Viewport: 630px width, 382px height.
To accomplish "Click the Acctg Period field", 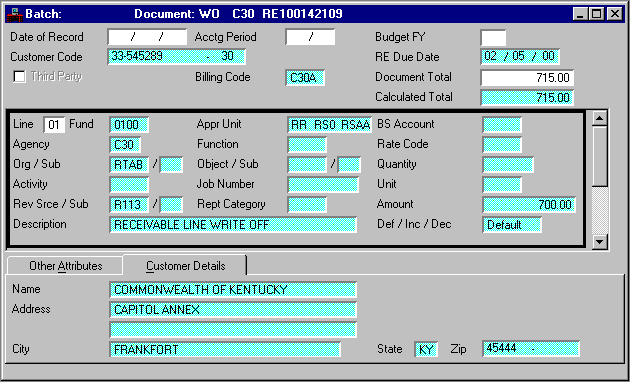I will point(310,37).
